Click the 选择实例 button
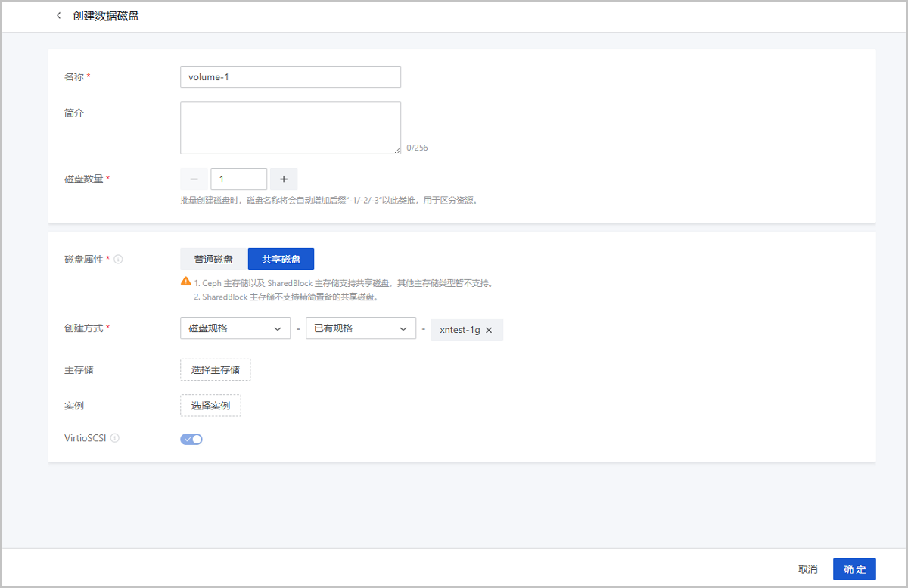The height and width of the screenshot is (588, 908). pos(210,406)
